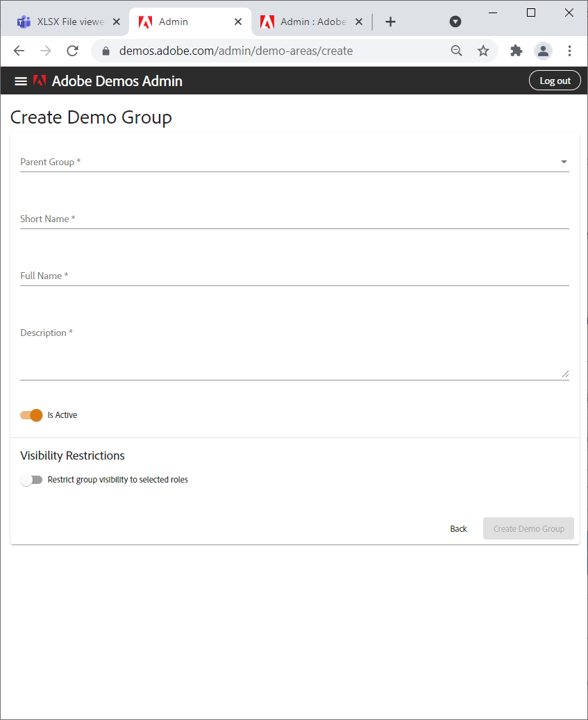The image size is (588, 720).
Task: Click the Create Demo Group page heading
Action: pos(91,117)
